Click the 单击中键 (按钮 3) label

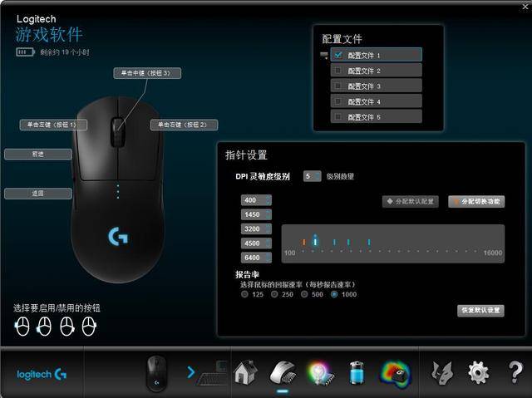pos(147,73)
